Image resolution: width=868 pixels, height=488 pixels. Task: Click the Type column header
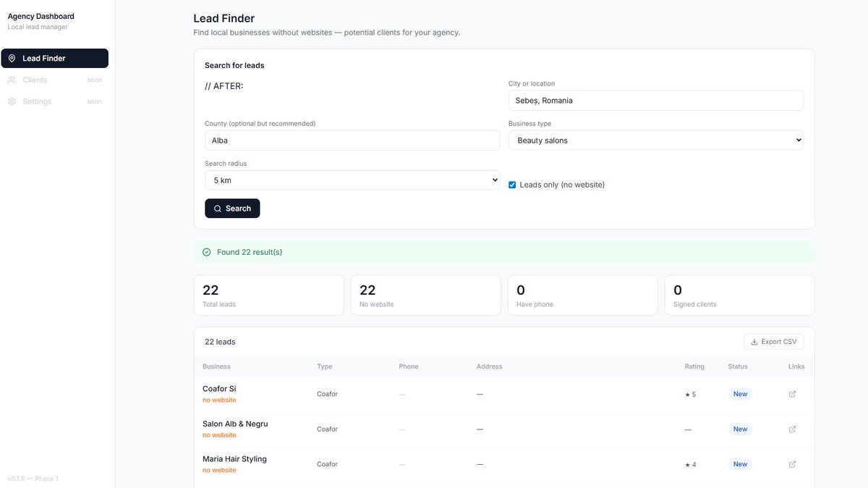point(325,366)
